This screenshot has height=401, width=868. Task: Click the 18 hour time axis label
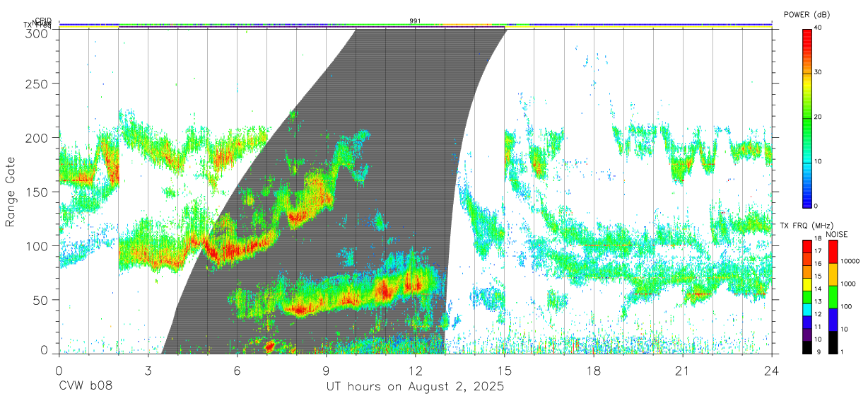[594, 370]
